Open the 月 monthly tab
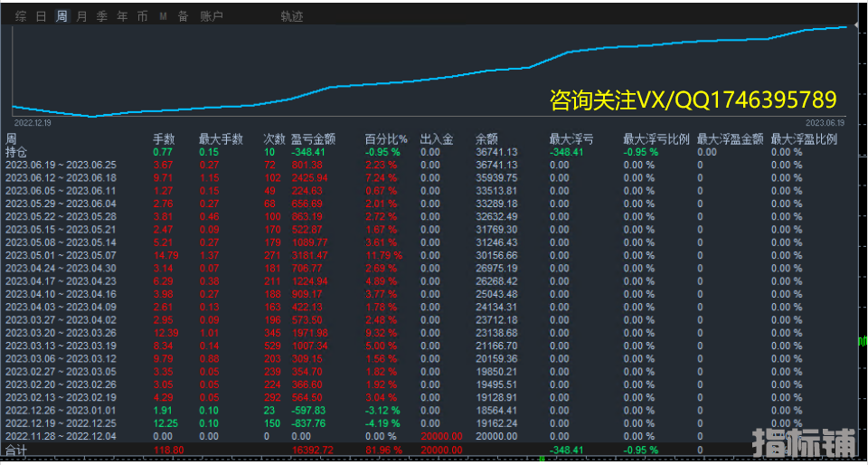This screenshot has height=465, width=868. click(81, 16)
